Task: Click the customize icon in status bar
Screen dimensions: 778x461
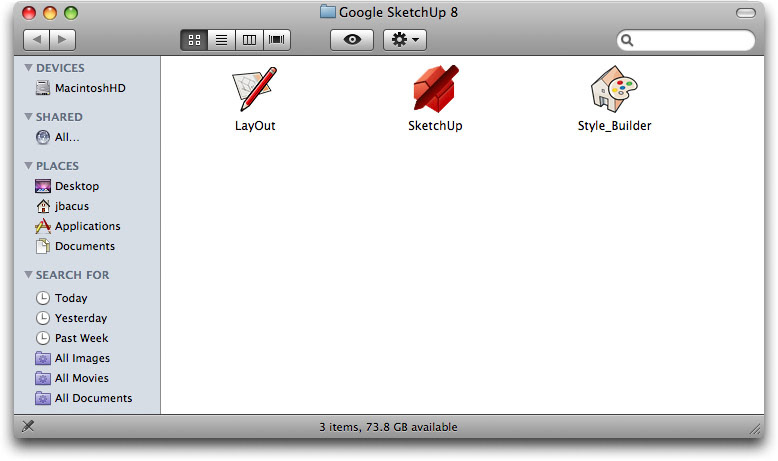Action: 28,426
